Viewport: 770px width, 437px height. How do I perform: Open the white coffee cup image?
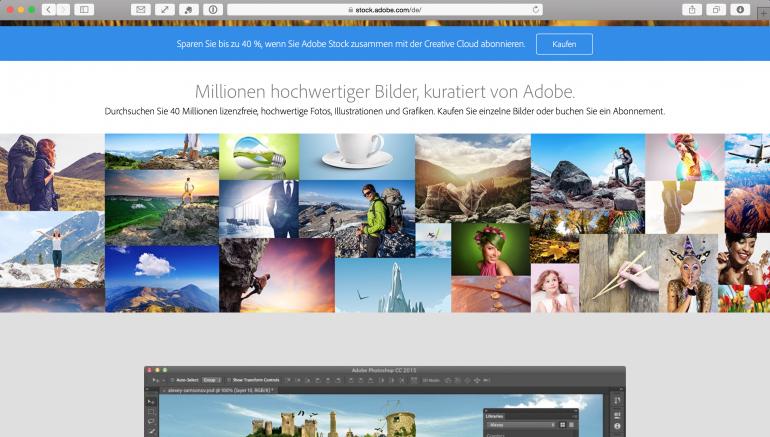(x=357, y=157)
